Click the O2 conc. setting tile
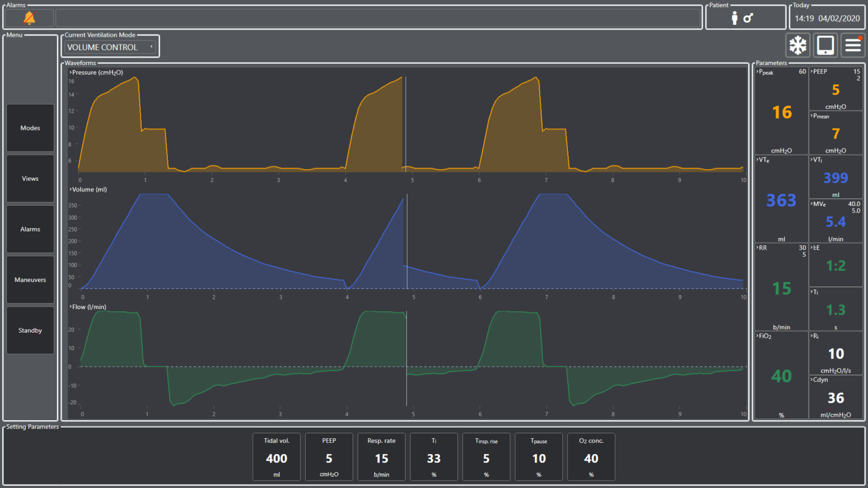 click(x=591, y=457)
